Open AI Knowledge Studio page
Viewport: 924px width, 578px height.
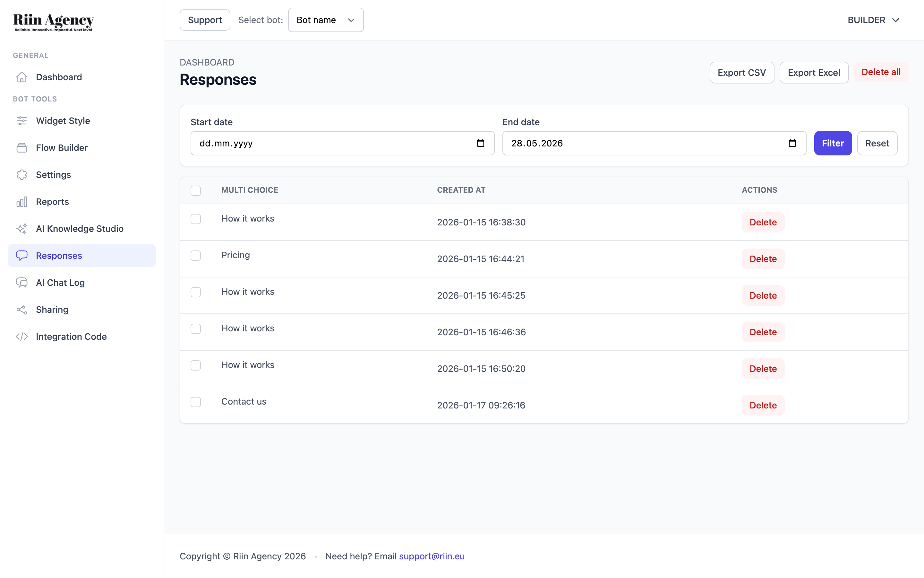82,229
